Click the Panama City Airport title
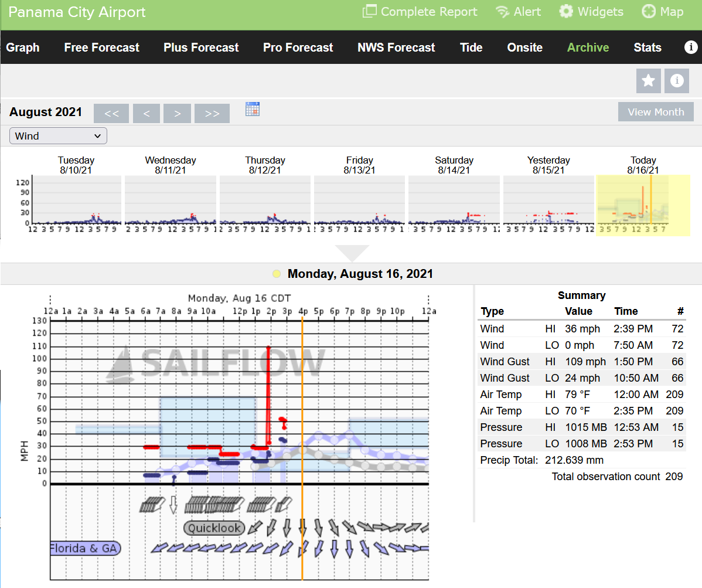 (x=77, y=12)
